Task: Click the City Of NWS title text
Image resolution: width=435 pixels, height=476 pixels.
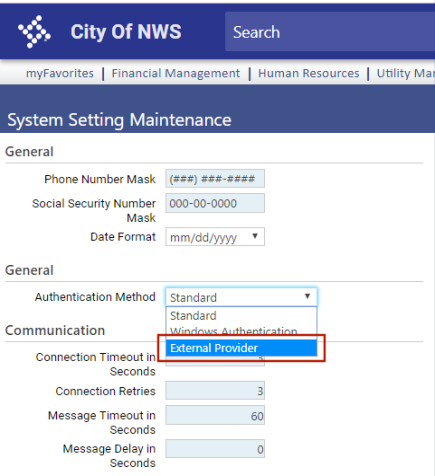Action: point(126,32)
